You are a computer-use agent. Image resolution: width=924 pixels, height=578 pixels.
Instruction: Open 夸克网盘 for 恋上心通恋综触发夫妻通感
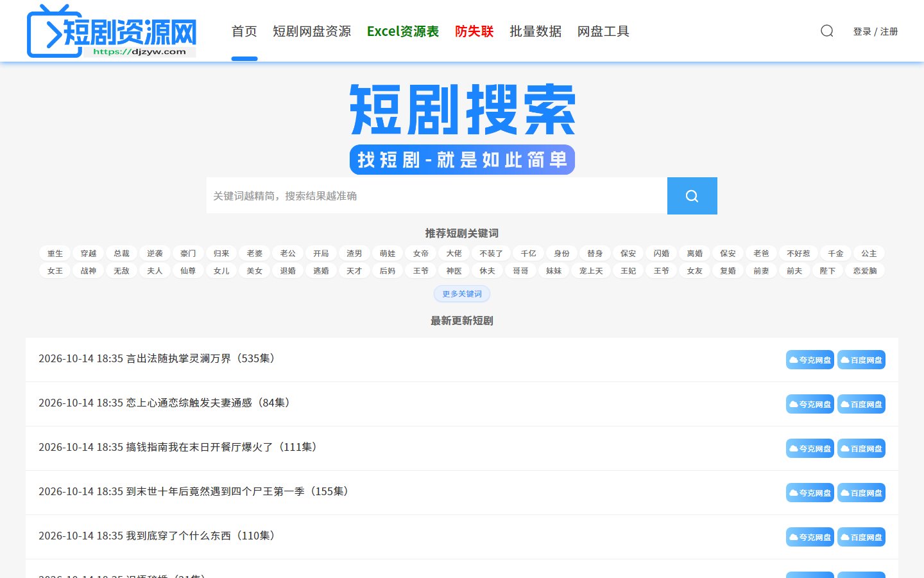pyautogui.click(x=810, y=404)
